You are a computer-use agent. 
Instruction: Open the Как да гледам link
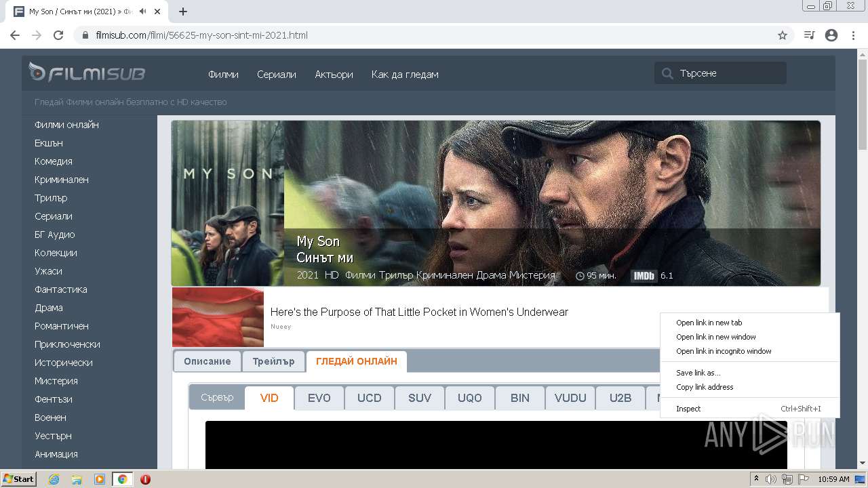pos(405,75)
